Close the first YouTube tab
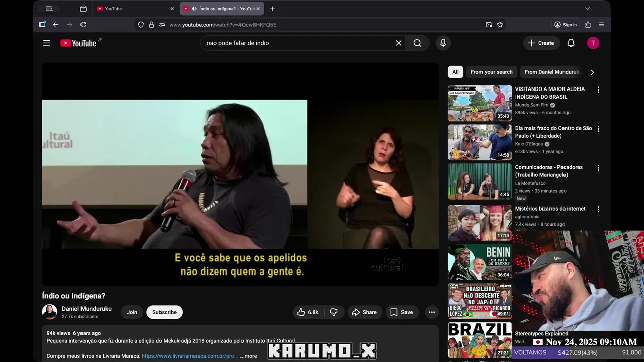This screenshot has width=644, height=362. pos(172,9)
